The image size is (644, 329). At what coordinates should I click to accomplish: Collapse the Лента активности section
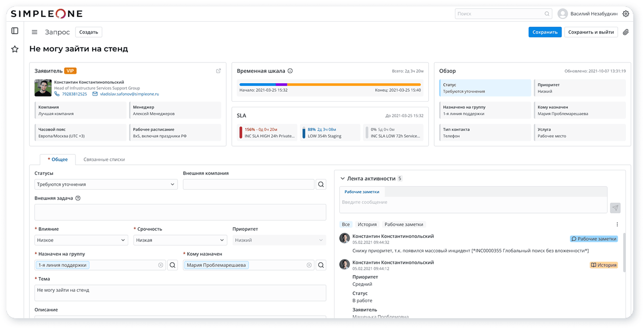tap(343, 179)
